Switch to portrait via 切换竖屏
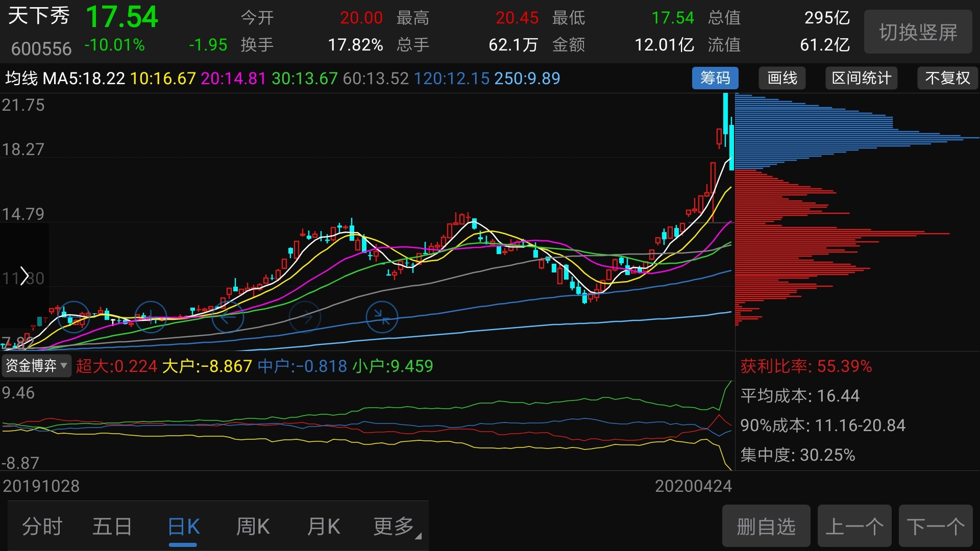The height and width of the screenshot is (551, 980). 918,32
